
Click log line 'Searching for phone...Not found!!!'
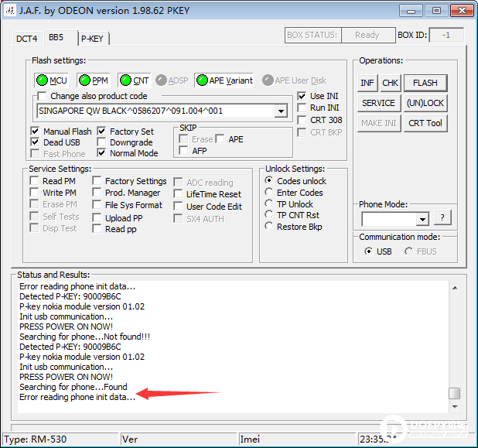85,337
